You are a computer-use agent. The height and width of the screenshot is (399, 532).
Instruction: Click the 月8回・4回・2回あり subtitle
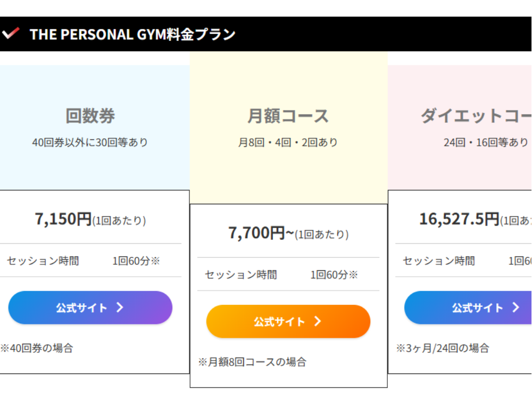pos(288,143)
